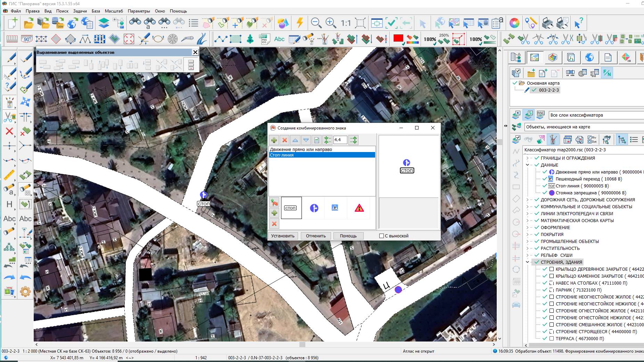Expand the ГРАНИЦЫ И ОГРАЖДЕНИЯ tree node
The width and height of the screenshot is (644, 362).
528,158
